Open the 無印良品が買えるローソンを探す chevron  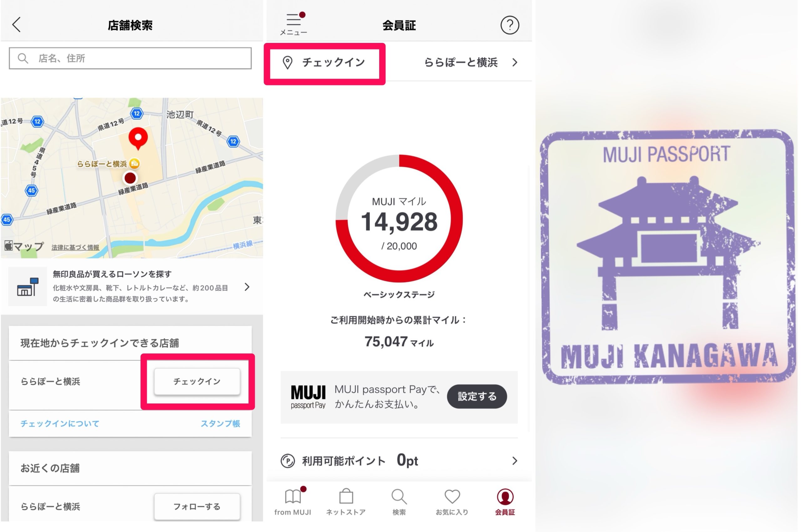(x=247, y=287)
